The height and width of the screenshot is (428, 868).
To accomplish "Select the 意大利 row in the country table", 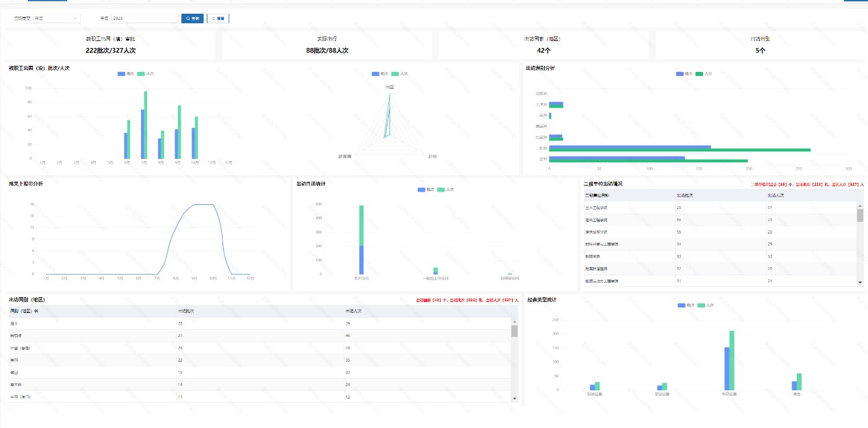I will tap(258, 385).
